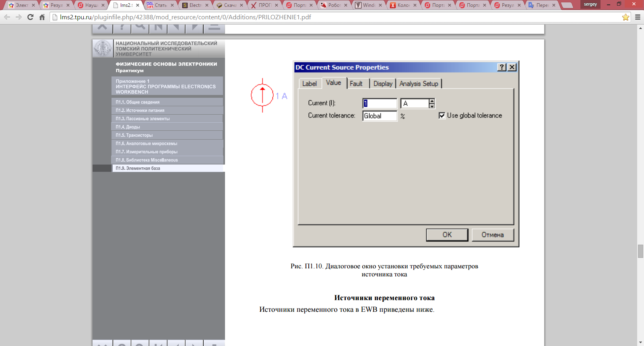The height and width of the screenshot is (346, 644).
Task: Close the Wind browser tab
Action: 380,5
